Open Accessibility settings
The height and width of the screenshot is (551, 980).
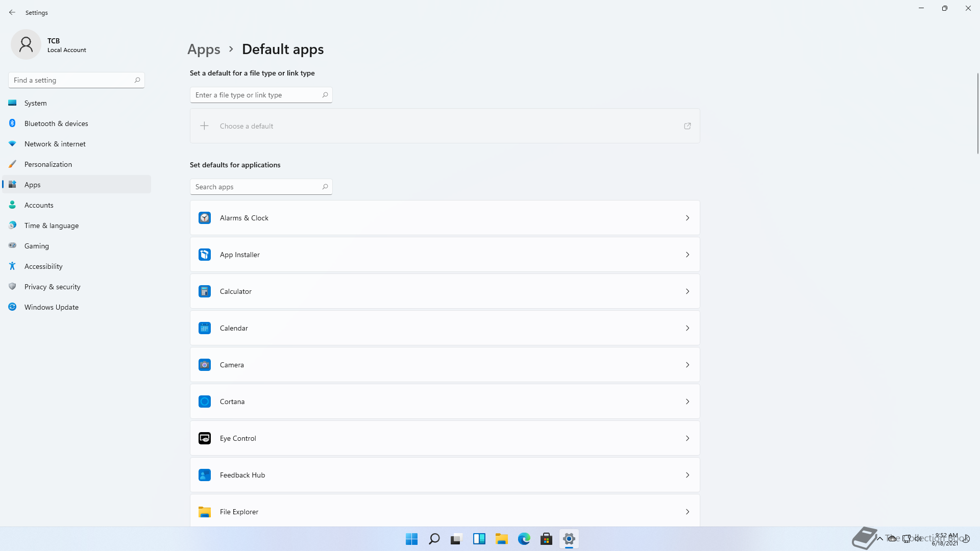tap(77, 266)
